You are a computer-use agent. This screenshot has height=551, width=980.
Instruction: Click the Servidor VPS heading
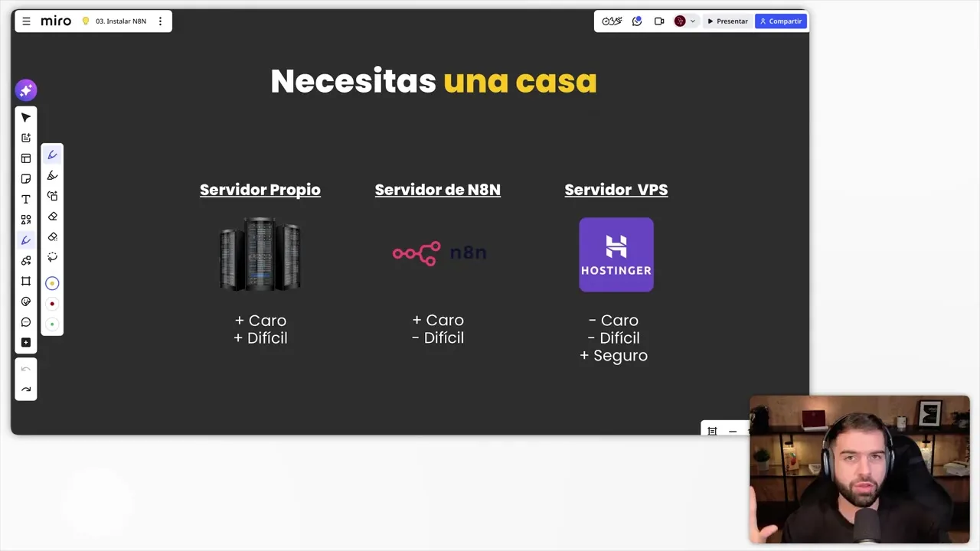point(616,190)
